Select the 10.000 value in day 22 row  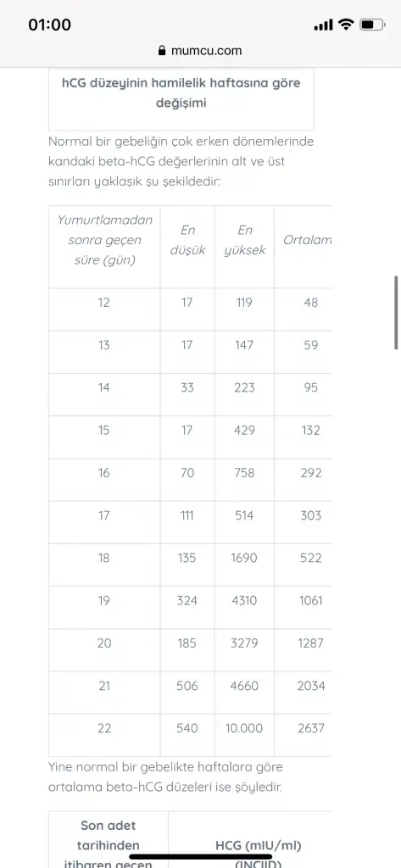pos(244,728)
